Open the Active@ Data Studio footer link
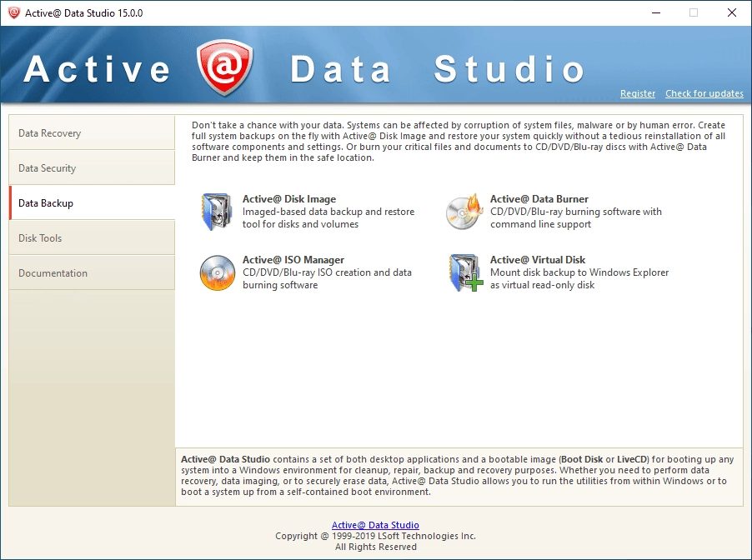This screenshot has width=752, height=560. pyautogui.click(x=375, y=525)
